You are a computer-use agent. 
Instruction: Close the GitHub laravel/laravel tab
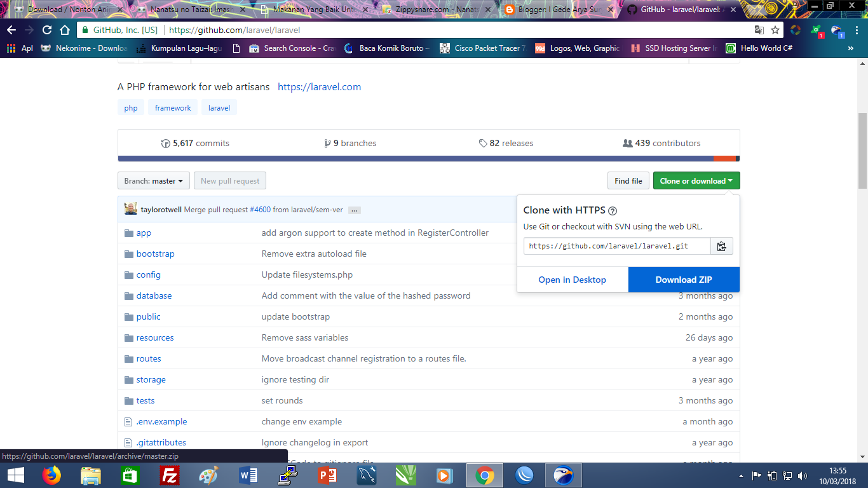click(x=732, y=10)
